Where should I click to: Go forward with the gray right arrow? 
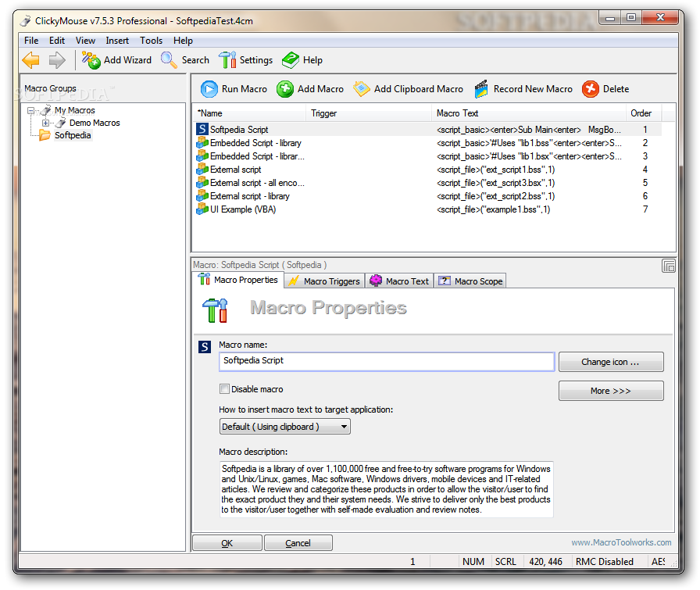(57, 60)
